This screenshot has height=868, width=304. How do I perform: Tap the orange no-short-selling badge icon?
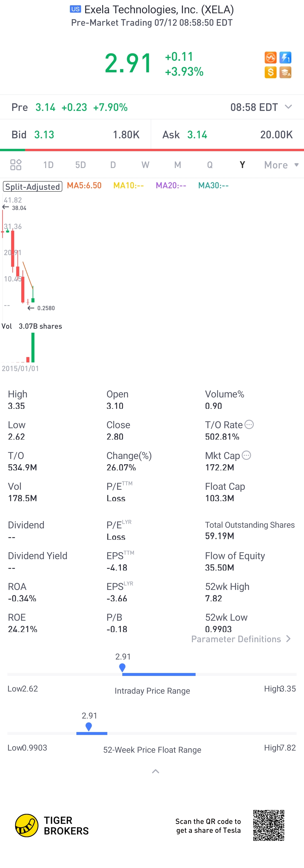tap(270, 58)
